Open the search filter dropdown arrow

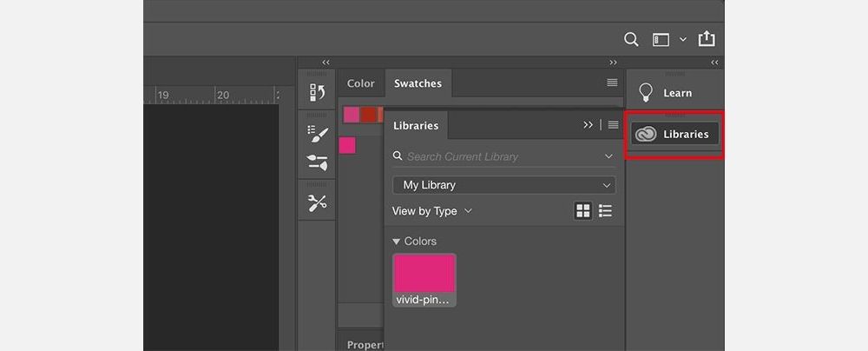coord(608,156)
